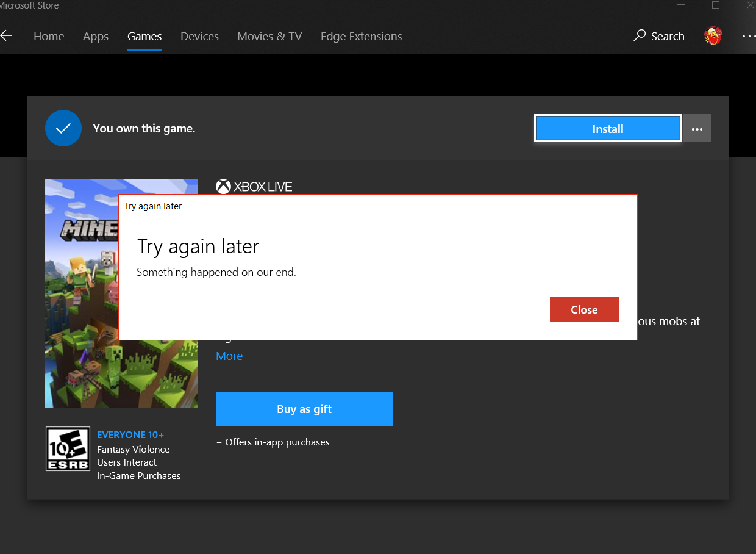Viewport: 756px width, 554px height.
Task: Click the 'Try again later' dialog heading
Action: point(199,246)
